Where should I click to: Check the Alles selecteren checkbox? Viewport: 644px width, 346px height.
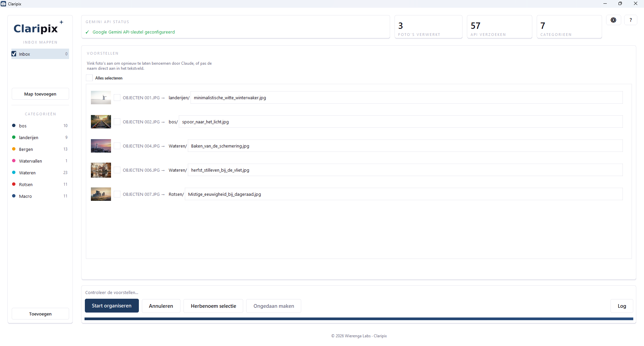[x=89, y=78]
